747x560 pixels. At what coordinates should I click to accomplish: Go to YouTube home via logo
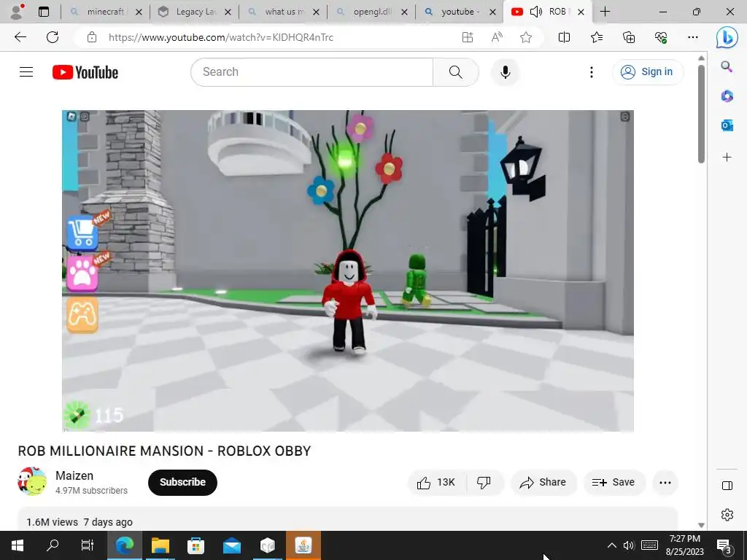click(85, 72)
